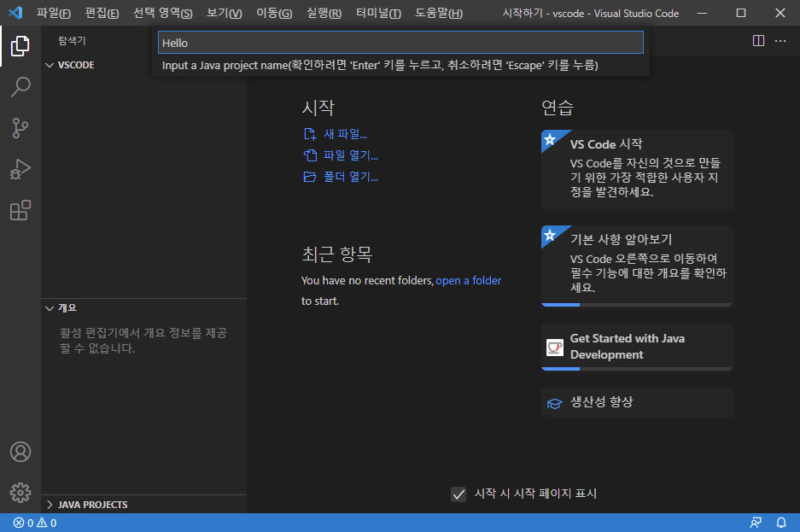Open Get Started with Java Development card
The height and width of the screenshot is (532, 800).
click(637, 347)
